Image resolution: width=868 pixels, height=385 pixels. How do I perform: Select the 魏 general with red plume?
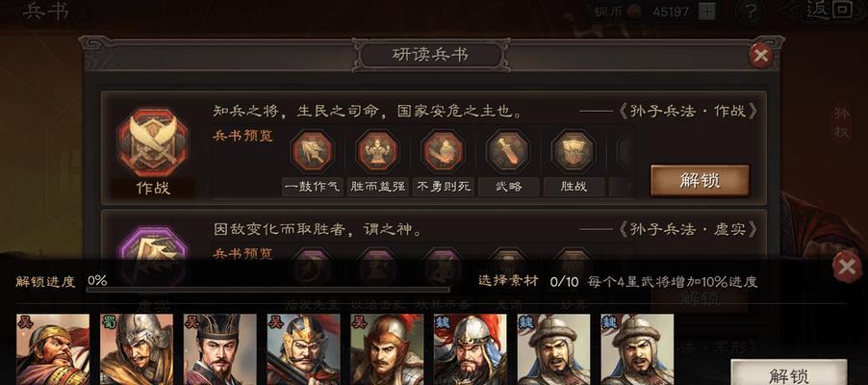471,349
